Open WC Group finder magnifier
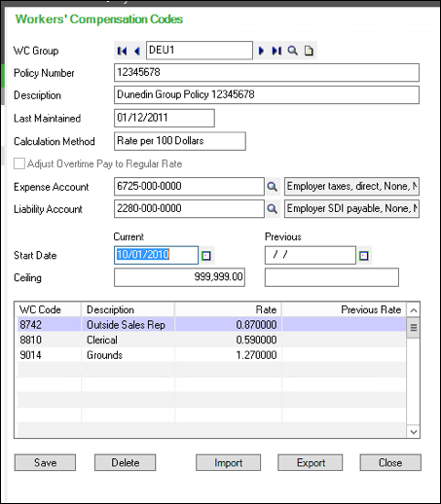441x504 pixels. pos(292,51)
